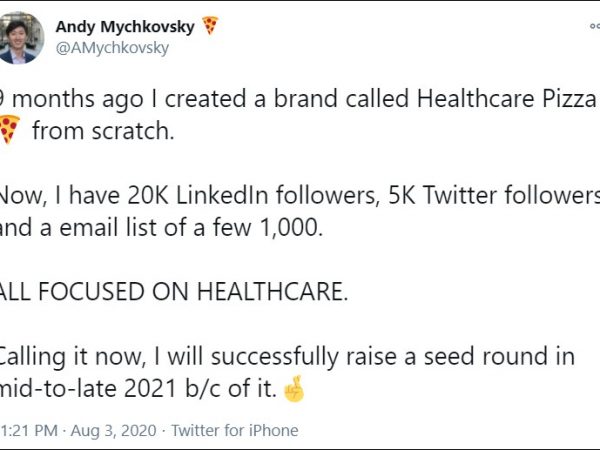This screenshot has width=600, height=450.
Task: Click the pizza emoji before "from scratch"
Action: coord(10,130)
